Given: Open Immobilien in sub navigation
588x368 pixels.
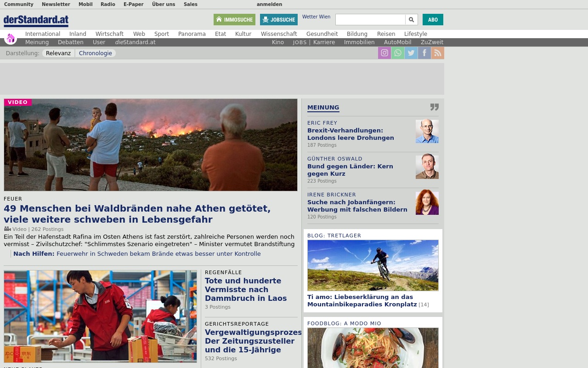Looking at the screenshot, I should 359,42.
